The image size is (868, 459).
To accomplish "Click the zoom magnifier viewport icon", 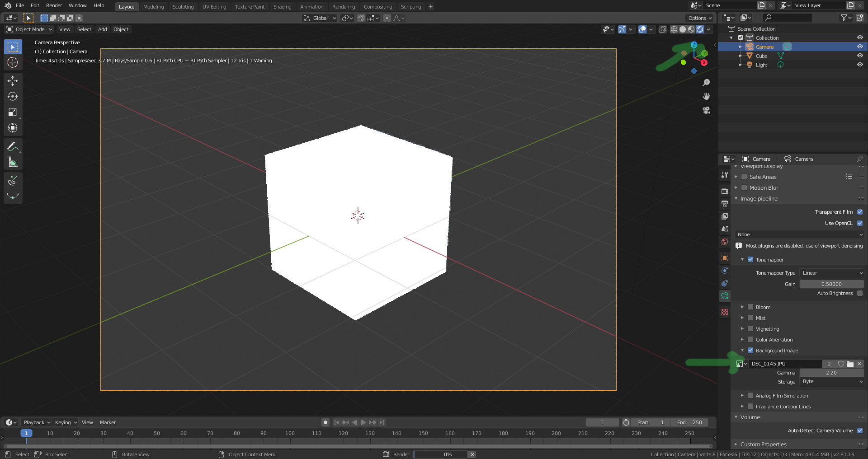I will point(706,83).
